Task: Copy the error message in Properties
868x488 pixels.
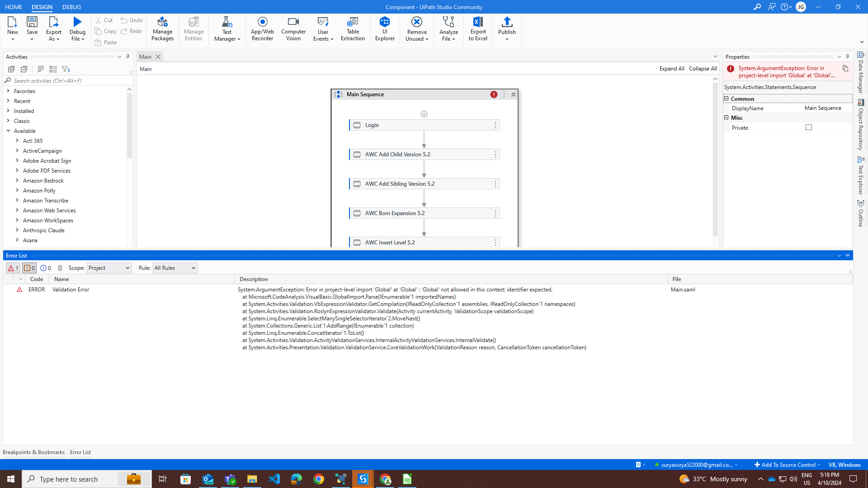Action: [845, 68]
